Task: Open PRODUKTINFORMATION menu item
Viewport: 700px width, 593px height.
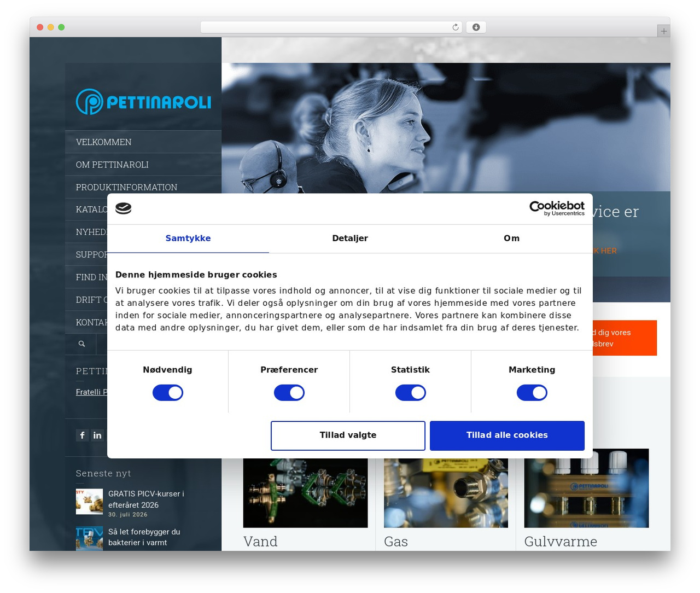Action: coord(143,187)
